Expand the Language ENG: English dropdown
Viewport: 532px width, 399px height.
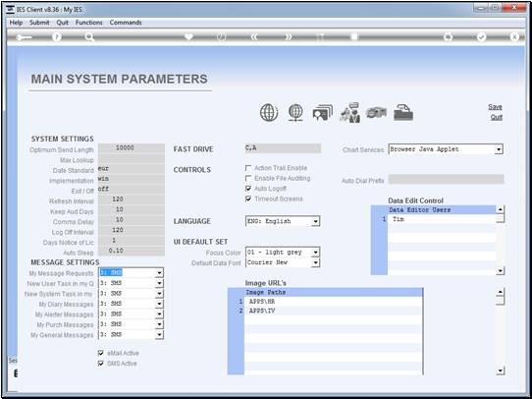pos(315,221)
